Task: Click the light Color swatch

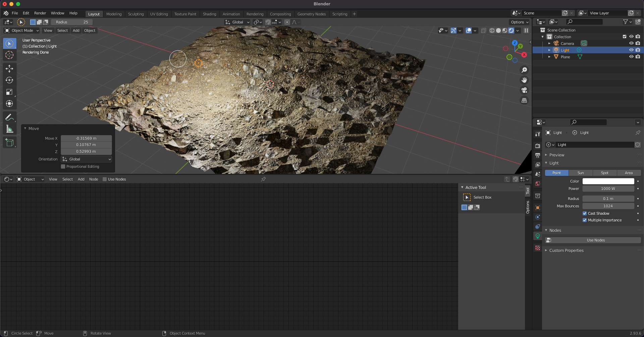Action: click(x=608, y=181)
